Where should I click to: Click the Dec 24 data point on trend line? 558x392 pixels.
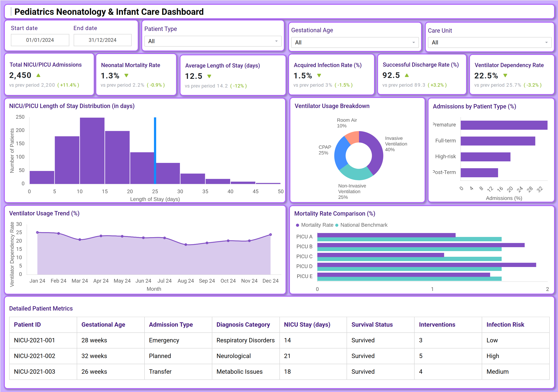tap(270, 235)
